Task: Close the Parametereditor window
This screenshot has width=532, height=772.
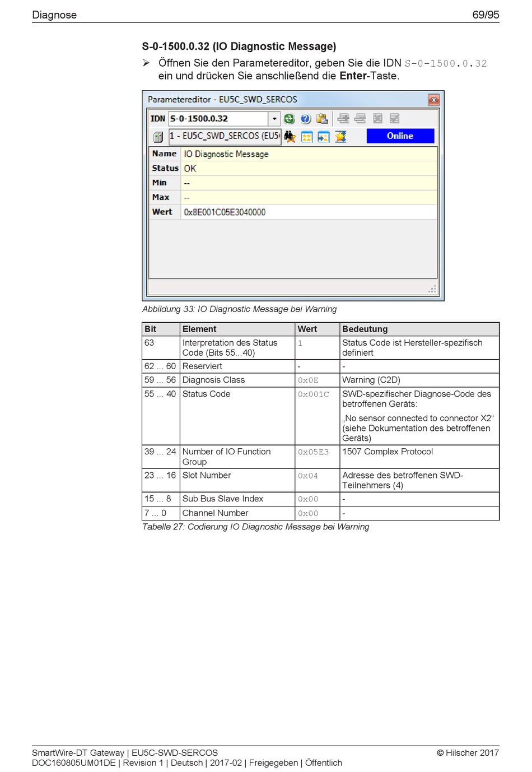Action: click(x=433, y=100)
